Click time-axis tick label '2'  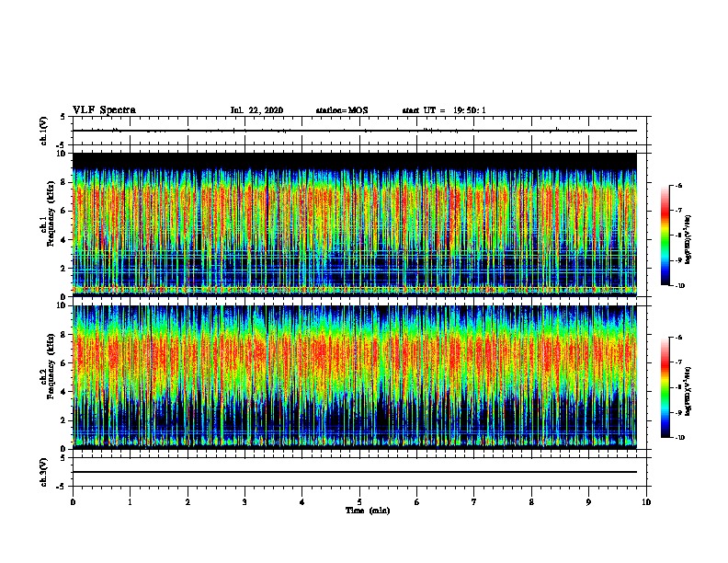188,502
